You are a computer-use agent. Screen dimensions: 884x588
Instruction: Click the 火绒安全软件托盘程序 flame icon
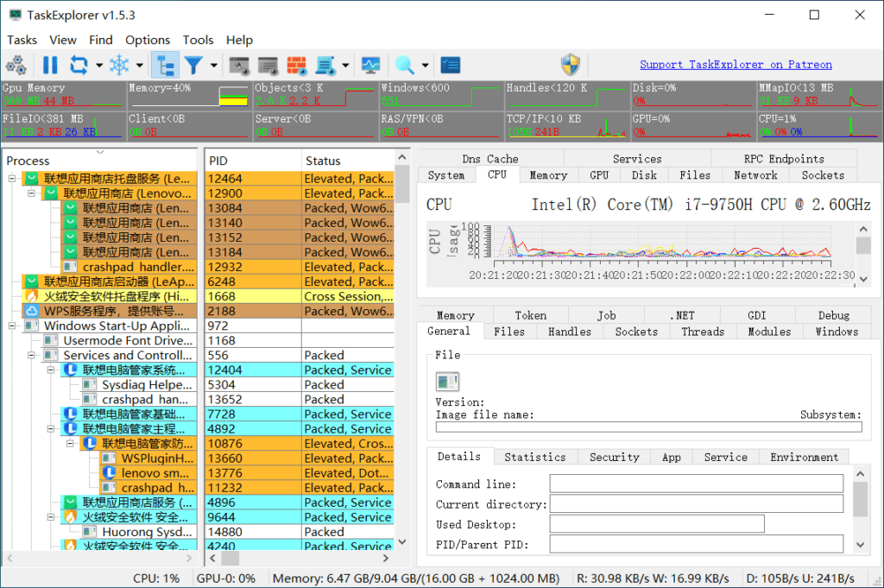point(32,296)
